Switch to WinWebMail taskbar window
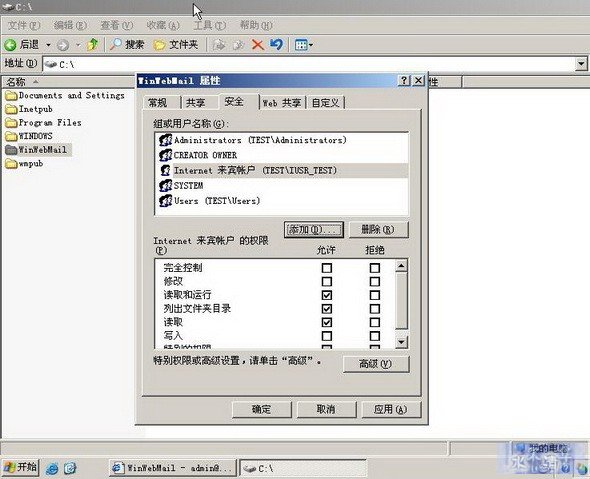Image resolution: width=590 pixels, height=479 pixels. [x=173, y=468]
